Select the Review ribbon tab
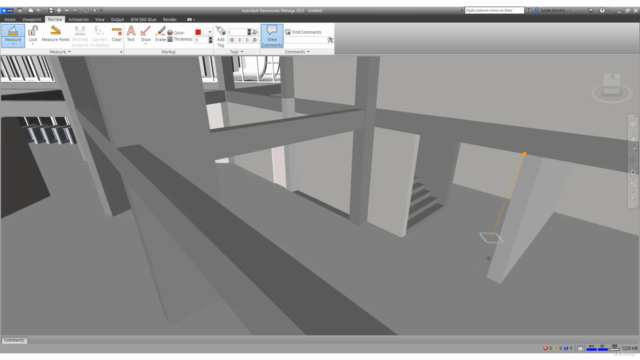Image resolution: width=640 pixels, height=360 pixels. pos(55,19)
